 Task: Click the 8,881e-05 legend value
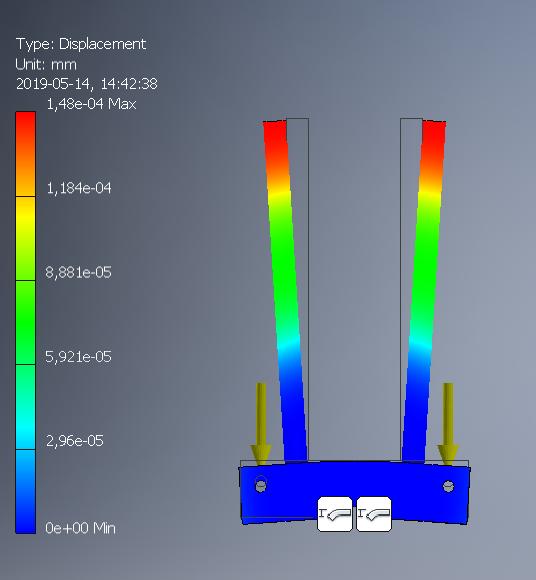(x=78, y=273)
